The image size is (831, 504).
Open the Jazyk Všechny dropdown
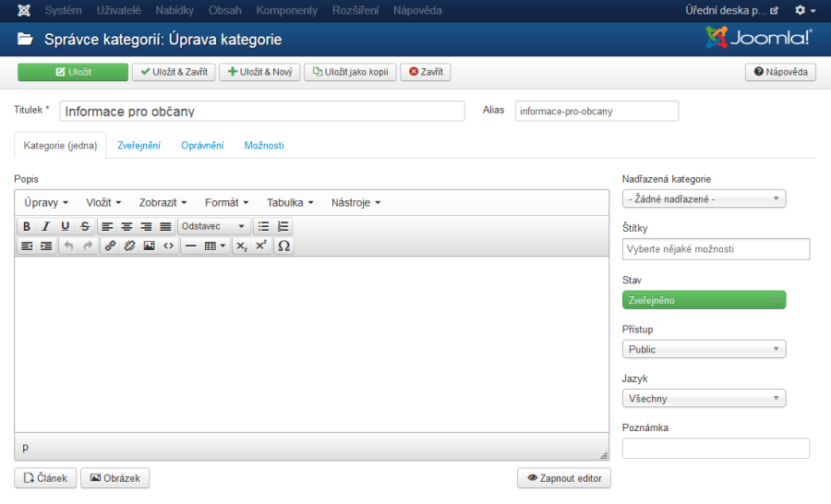pos(704,399)
